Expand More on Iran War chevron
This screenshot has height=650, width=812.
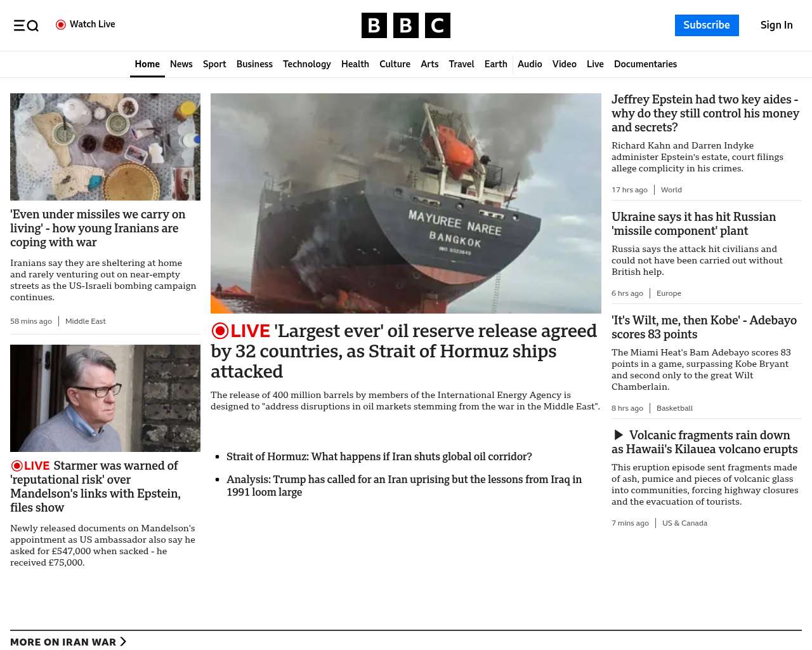(x=123, y=642)
